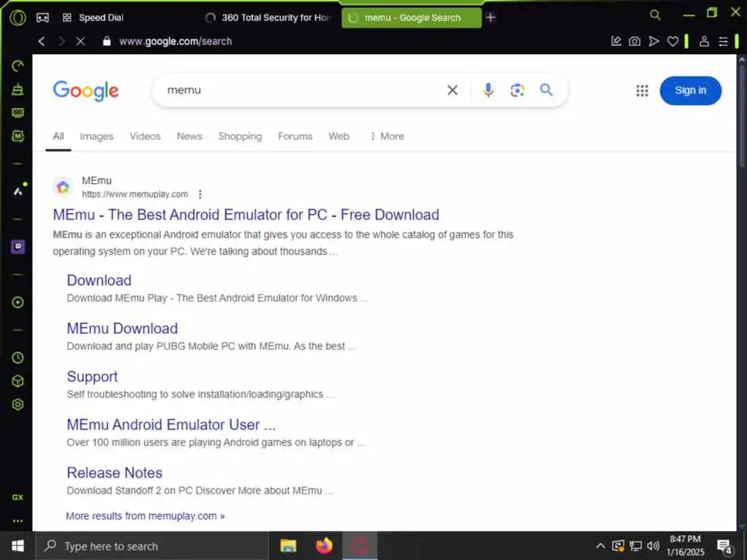Expand the More search filters

pyautogui.click(x=387, y=136)
